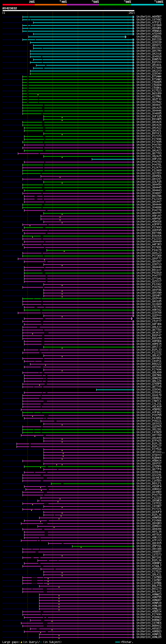
Task: Click the white query sequence bar
Action: [68, 11]
